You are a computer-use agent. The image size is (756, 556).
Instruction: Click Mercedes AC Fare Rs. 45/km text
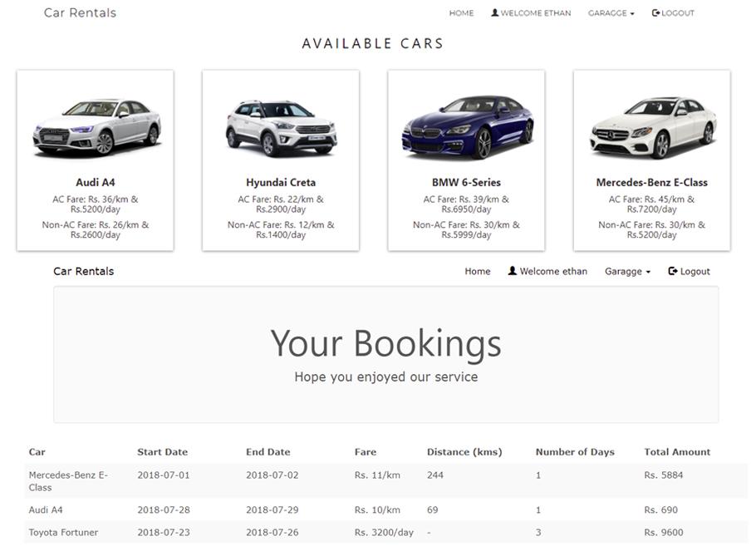[652, 204]
